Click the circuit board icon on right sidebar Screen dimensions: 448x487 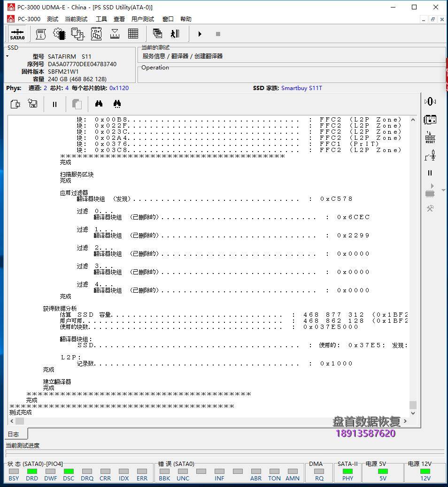tap(430, 119)
